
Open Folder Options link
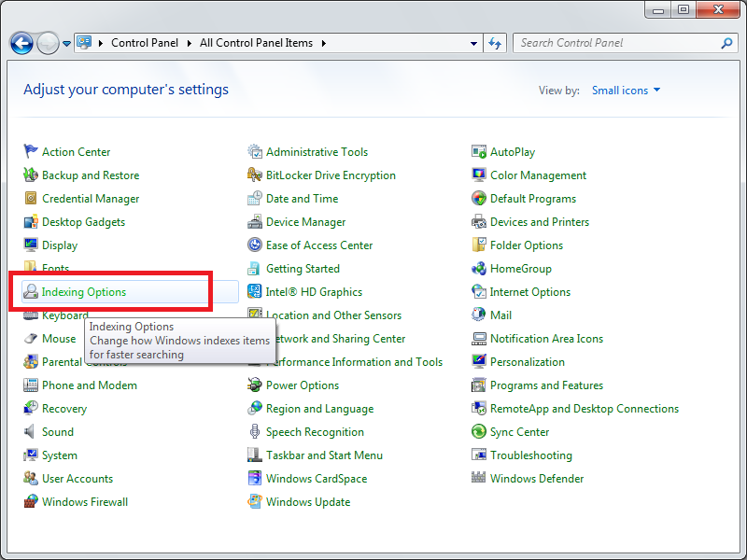pyautogui.click(x=527, y=245)
